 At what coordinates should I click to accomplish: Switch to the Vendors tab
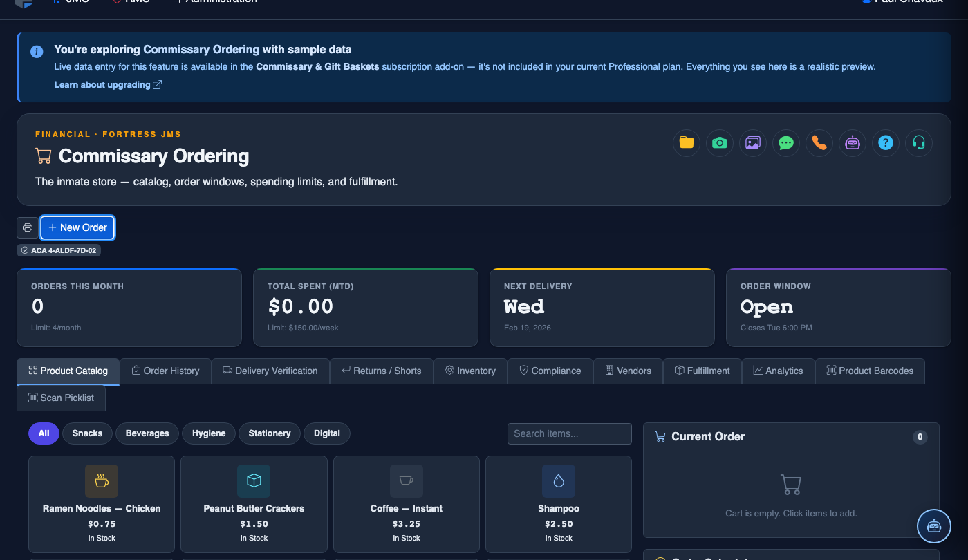[x=628, y=371]
